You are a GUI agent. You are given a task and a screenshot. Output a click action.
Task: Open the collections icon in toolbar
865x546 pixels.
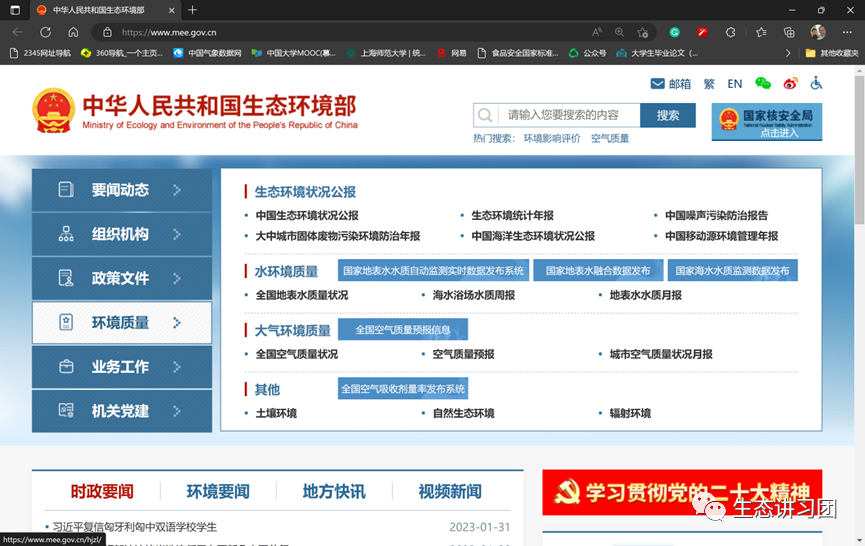pyautogui.click(x=789, y=32)
